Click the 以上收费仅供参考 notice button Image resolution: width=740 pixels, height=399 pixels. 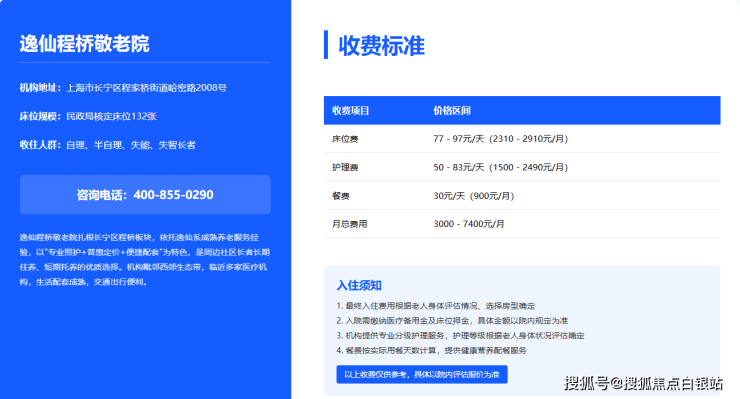(422, 374)
